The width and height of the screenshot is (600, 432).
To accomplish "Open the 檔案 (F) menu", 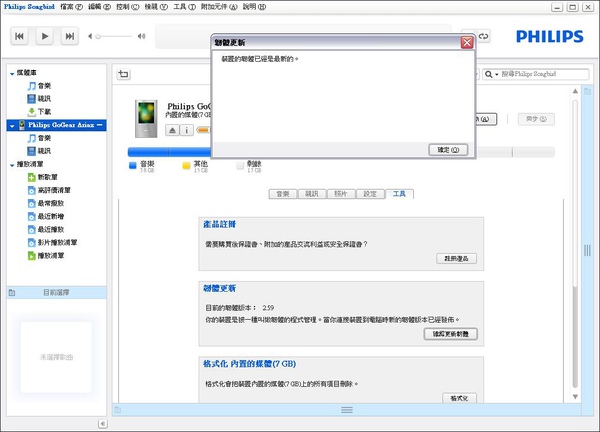I will (72, 7).
